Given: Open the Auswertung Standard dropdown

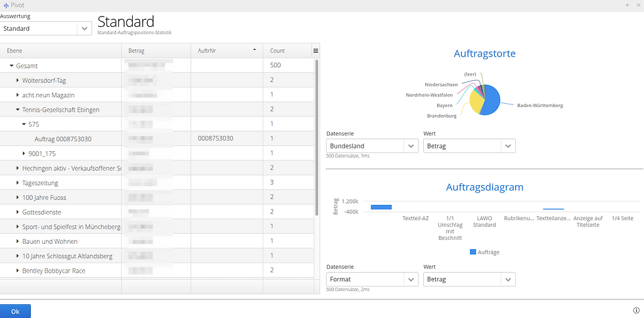Looking at the screenshot, I should pos(84,29).
